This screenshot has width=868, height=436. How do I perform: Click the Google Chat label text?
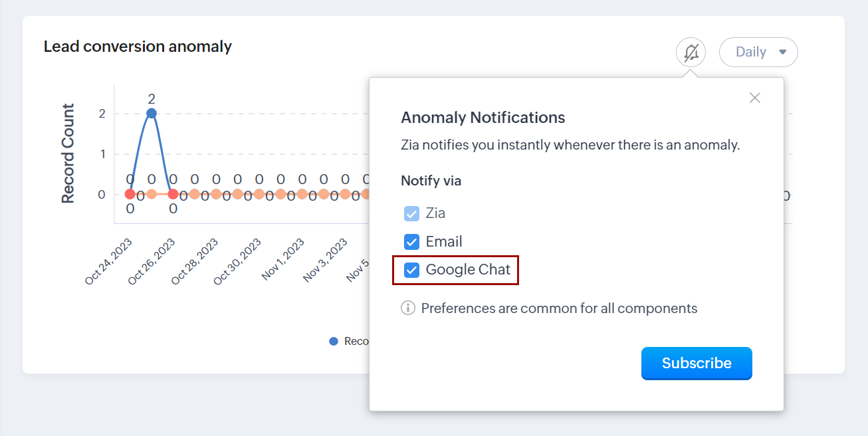pyautogui.click(x=468, y=270)
